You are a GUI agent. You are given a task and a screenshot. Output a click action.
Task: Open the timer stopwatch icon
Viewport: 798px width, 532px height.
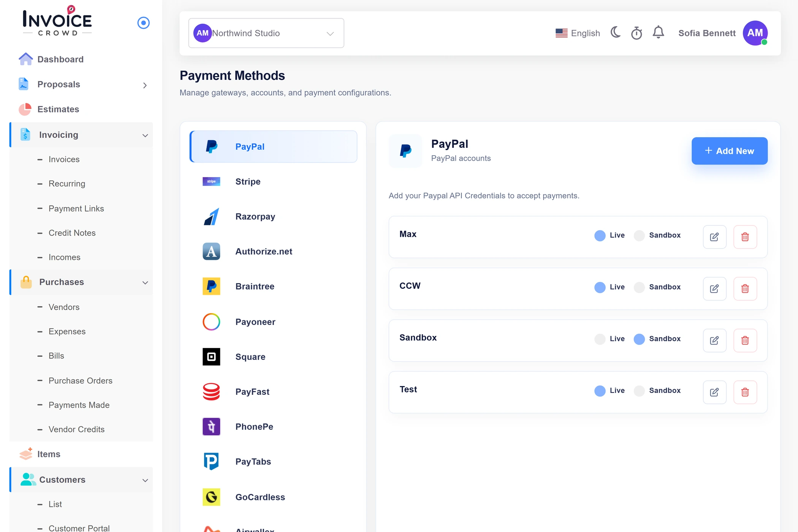[x=636, y=33]
